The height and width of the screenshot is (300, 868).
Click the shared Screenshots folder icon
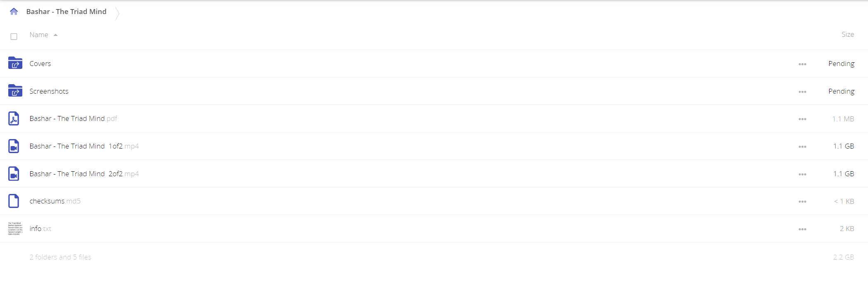(15, 91)
